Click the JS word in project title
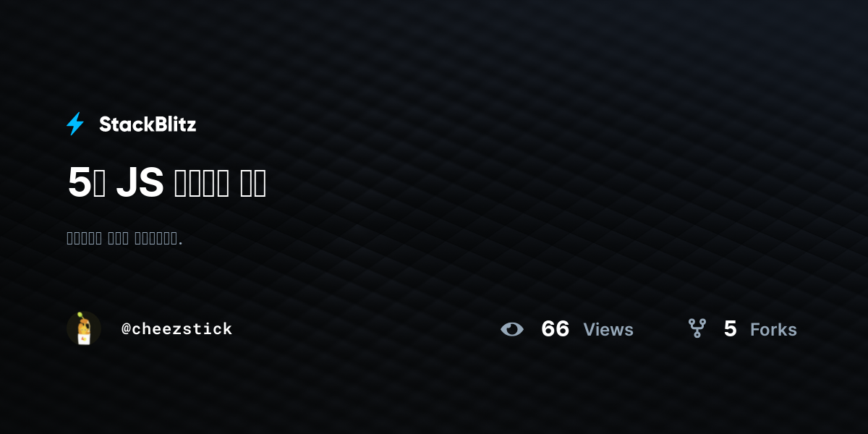This screenshot has width=868, height=434. coord(140,182)
